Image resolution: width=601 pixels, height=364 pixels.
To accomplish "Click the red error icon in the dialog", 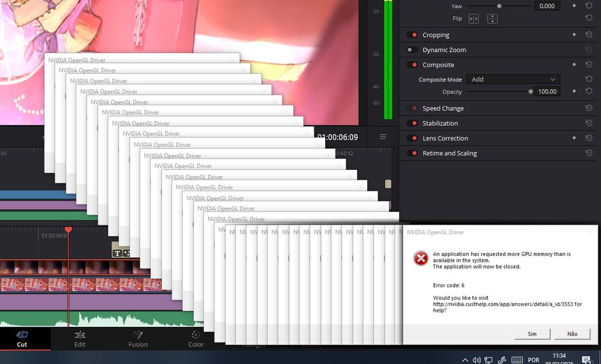I will 421,258.
